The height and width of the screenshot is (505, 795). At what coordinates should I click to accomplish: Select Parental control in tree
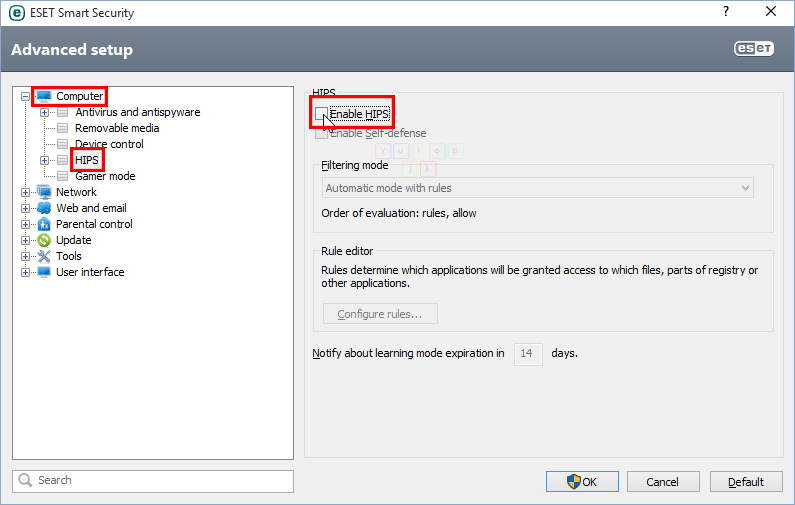[94, 224]
